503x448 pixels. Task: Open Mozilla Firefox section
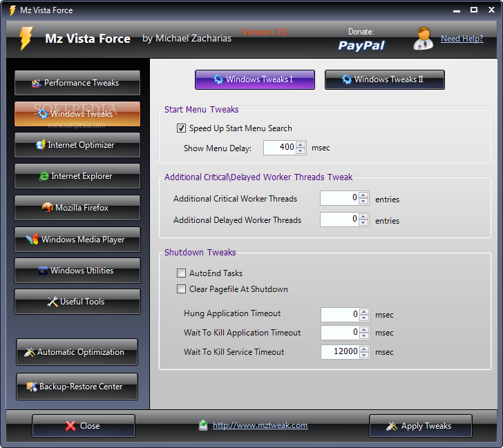point(77,208)
